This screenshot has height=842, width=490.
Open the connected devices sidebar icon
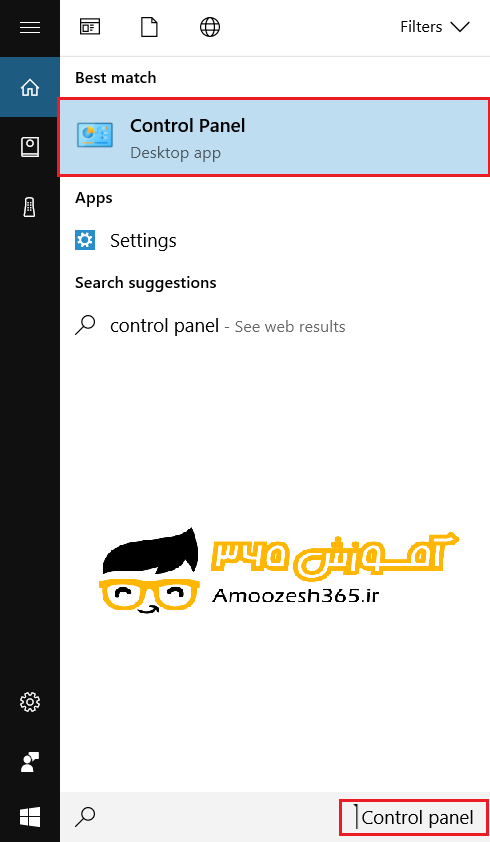click(x=30, y=207)
